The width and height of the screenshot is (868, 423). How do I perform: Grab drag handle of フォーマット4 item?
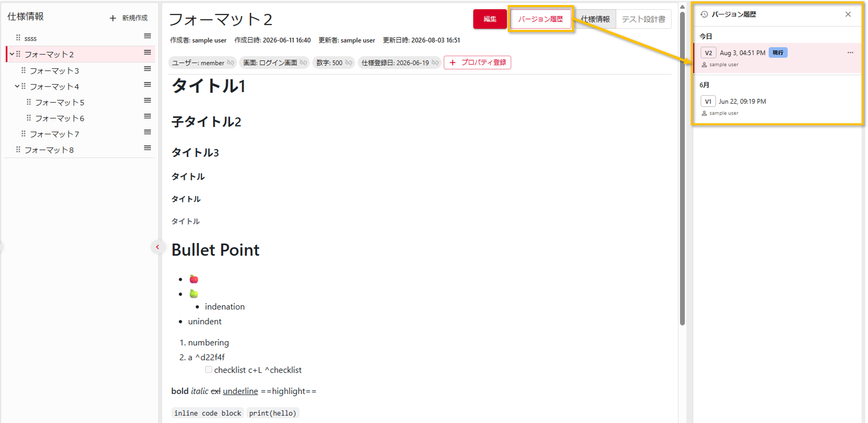point(23,86)
